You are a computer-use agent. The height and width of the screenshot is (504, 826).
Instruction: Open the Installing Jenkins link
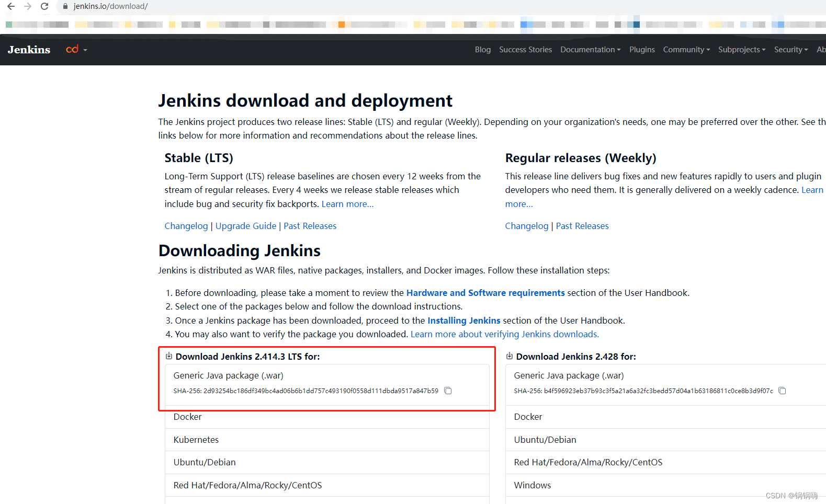464,320
